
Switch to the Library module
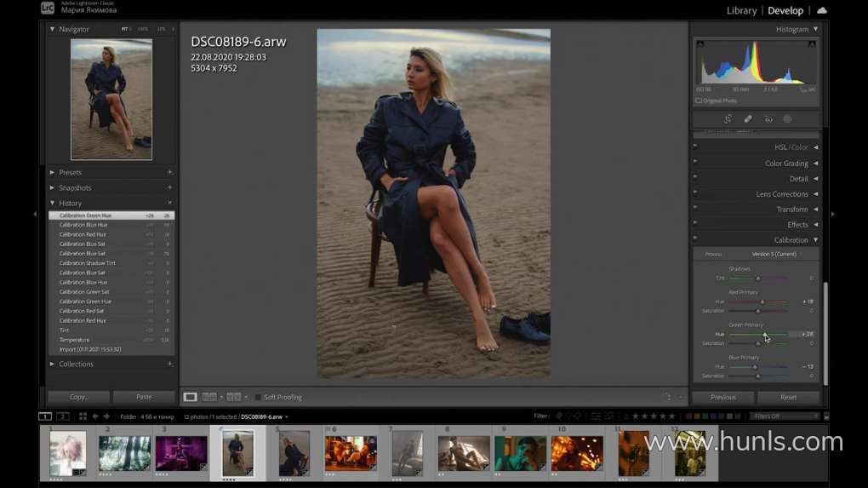(741, 11)
